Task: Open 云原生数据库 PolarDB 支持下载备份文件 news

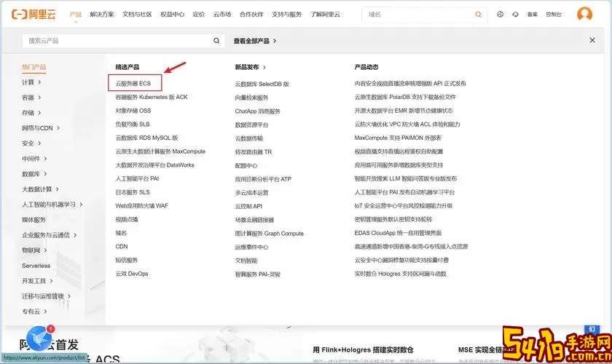Action: point(405,97)
